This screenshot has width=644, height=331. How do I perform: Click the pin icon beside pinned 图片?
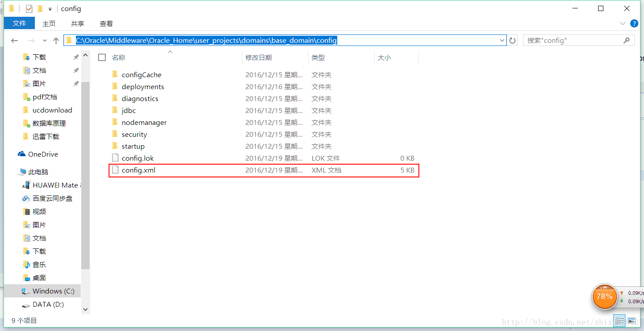coord(76,83)
